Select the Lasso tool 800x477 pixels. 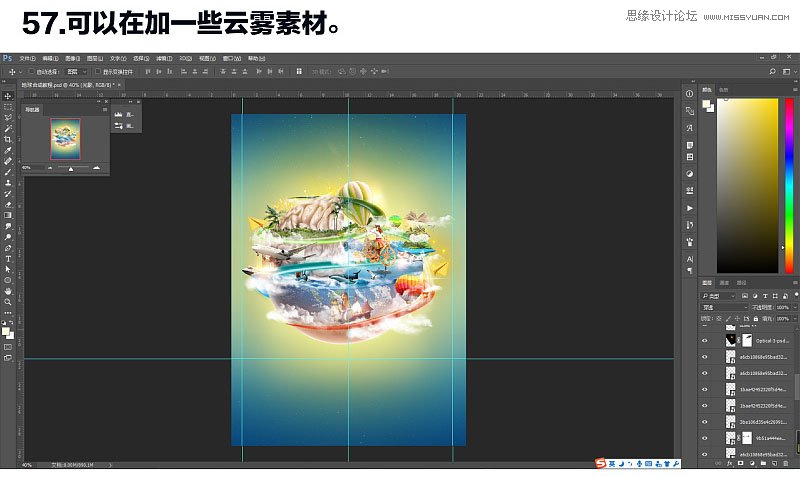pyautogui.click(x=8, y=118)
